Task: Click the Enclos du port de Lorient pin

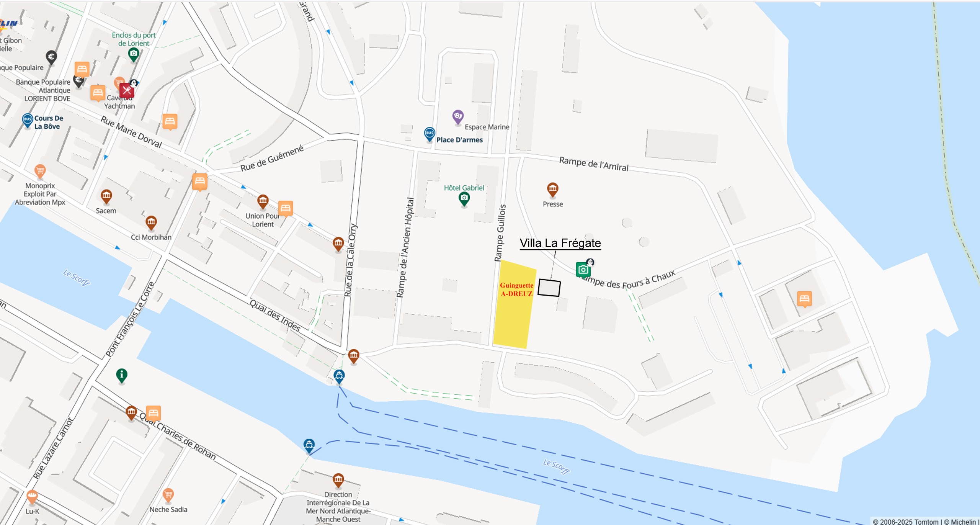Action: pos(133,54)
